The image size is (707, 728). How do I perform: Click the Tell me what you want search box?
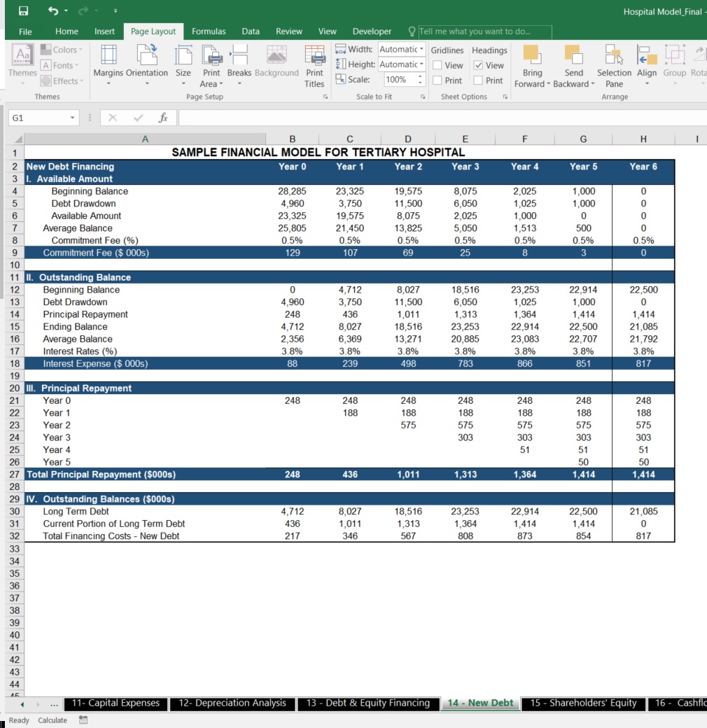point(484,31)
